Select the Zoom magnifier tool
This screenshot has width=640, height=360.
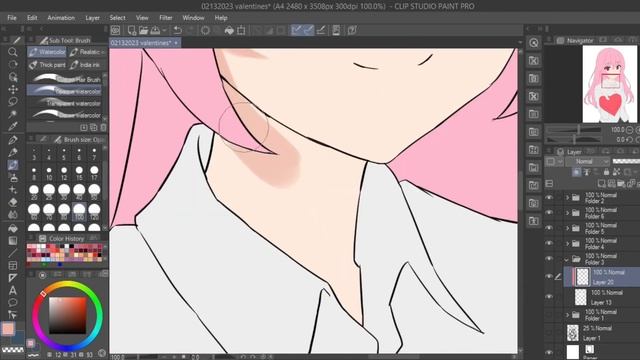13,52
